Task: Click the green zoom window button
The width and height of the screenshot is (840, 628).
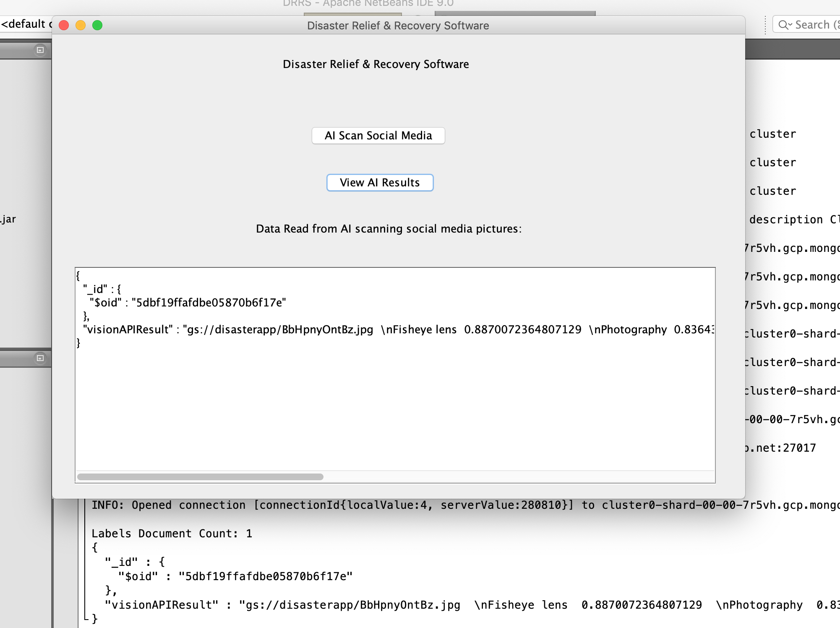Action: (97, 25)
